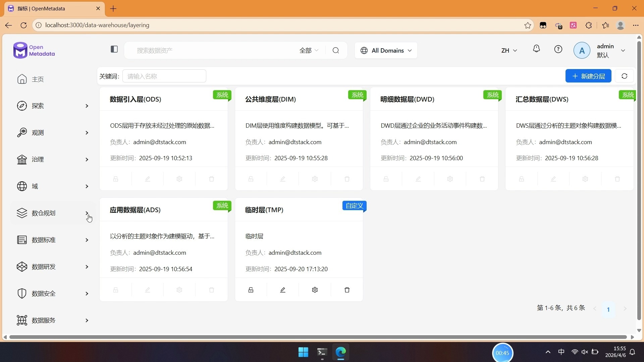644x362 pixels.
Task: Click the previous page arrow in the pagination
Action: coord(595,309)
